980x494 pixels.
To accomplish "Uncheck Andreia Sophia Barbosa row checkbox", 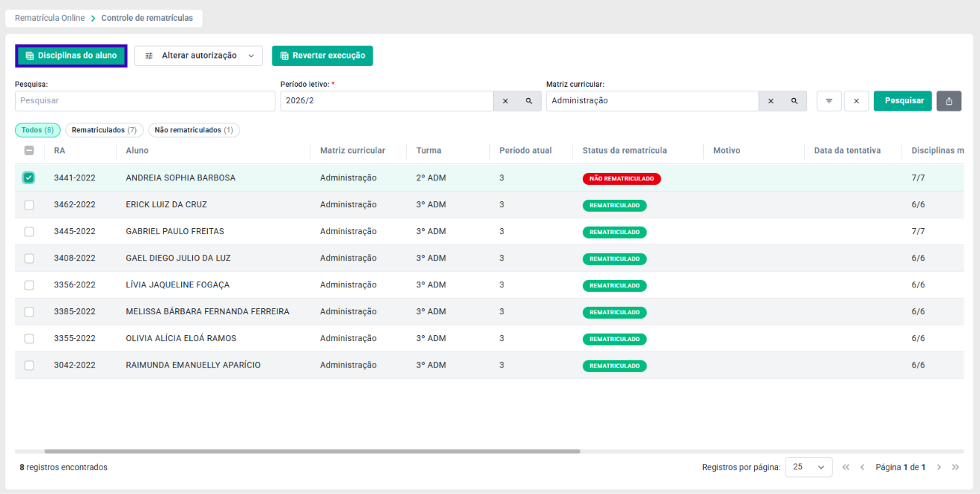I will tap(29, 178).
